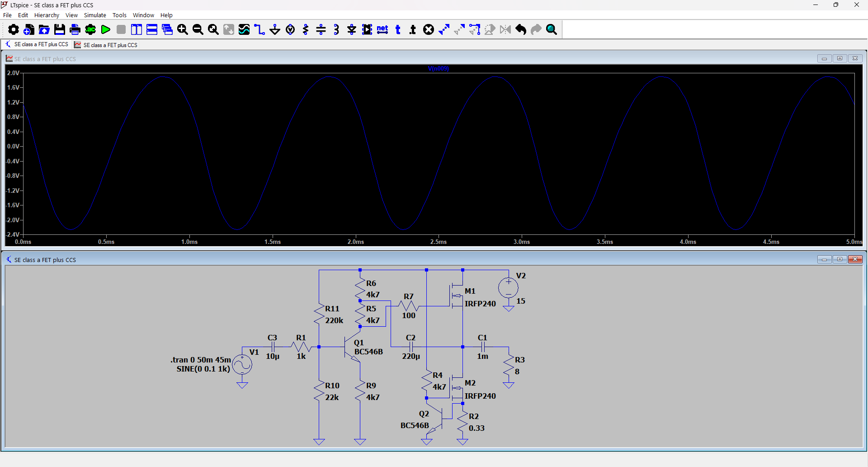
Task: Open the Simulate menu
Action: (x=95, y=15)
